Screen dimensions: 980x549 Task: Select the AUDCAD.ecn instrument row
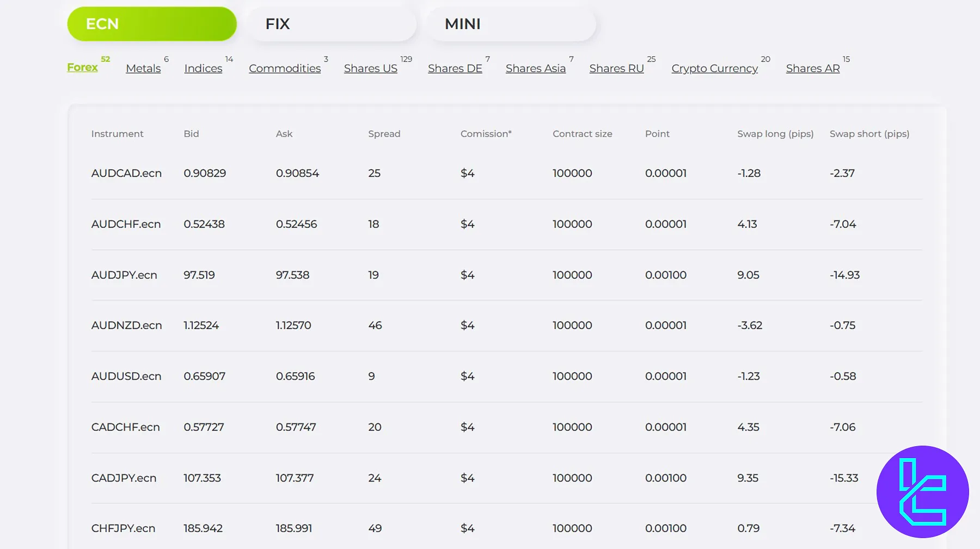(126, 173)
